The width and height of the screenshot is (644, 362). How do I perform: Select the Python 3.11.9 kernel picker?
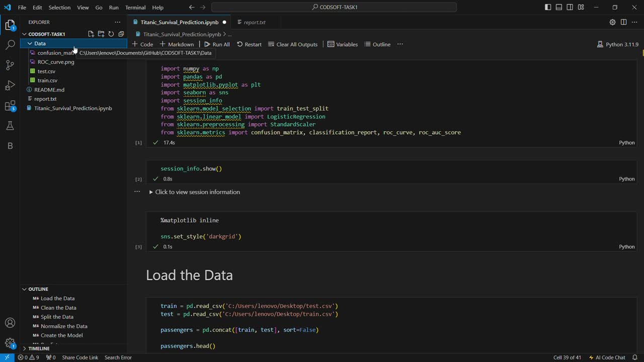pyautogui.click(x=617, y=44)
